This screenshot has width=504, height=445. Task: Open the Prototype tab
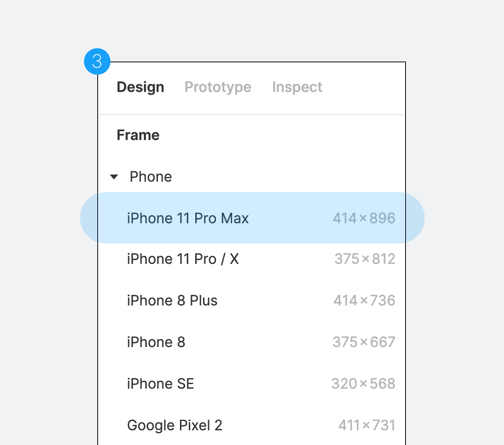[218, 87]
